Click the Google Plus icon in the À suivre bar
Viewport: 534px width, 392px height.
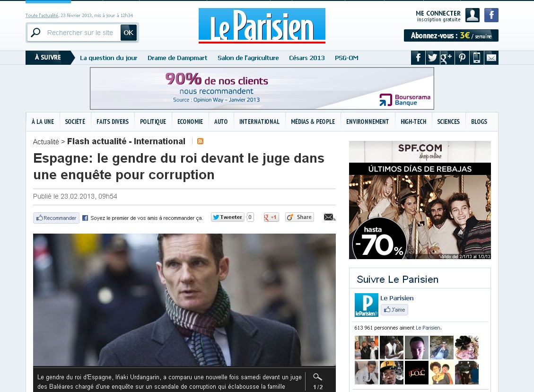click(447, 58)
